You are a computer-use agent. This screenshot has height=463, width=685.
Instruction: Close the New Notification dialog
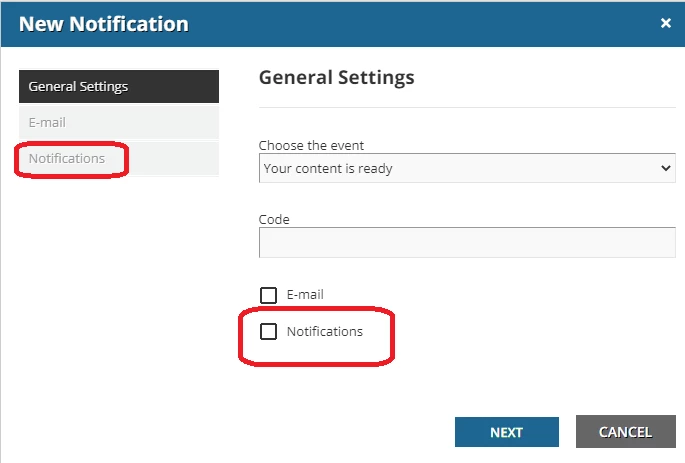coord(666,23)
